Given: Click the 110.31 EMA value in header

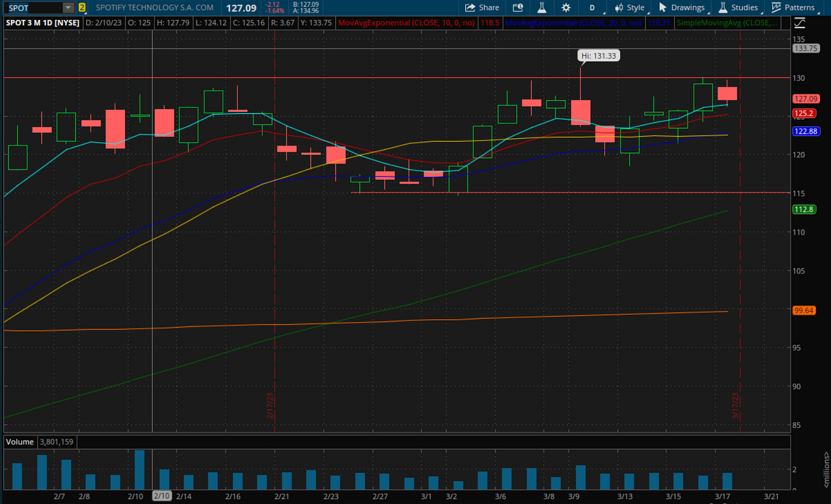Looking at the screenshot, I should click(658, 23).
